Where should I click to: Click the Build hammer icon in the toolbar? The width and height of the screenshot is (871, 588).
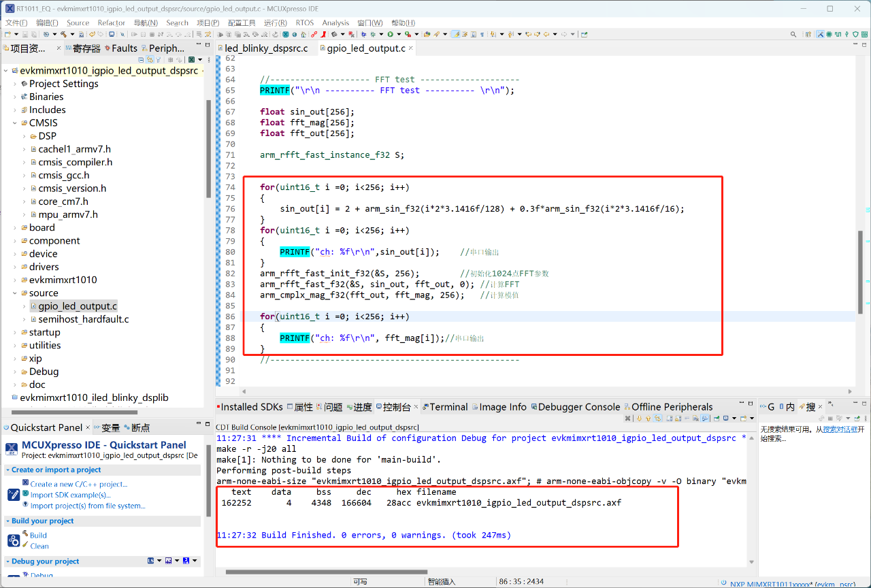(63, 33)
